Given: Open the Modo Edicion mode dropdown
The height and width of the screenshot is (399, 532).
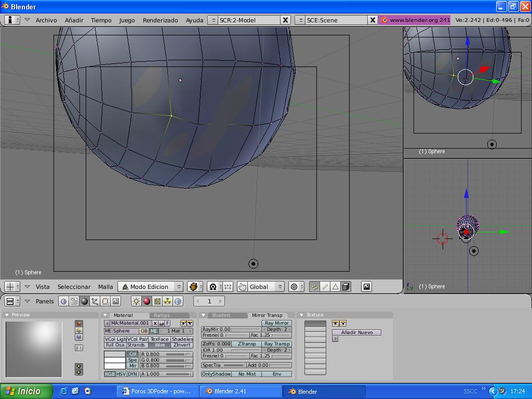Looking at the screenshot, I should (150, 287).
